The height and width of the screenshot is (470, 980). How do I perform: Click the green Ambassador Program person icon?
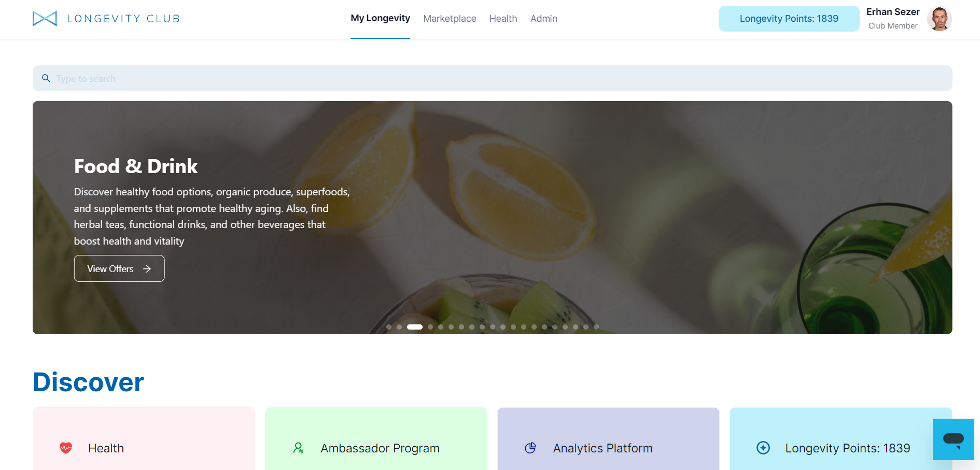click(x=298, y=448)
